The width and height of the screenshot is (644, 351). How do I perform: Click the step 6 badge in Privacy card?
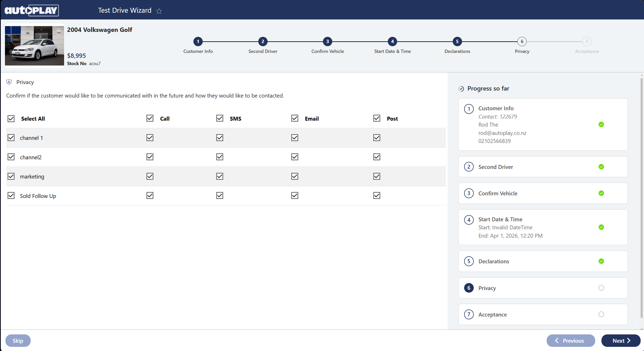[x=469, y=288]
